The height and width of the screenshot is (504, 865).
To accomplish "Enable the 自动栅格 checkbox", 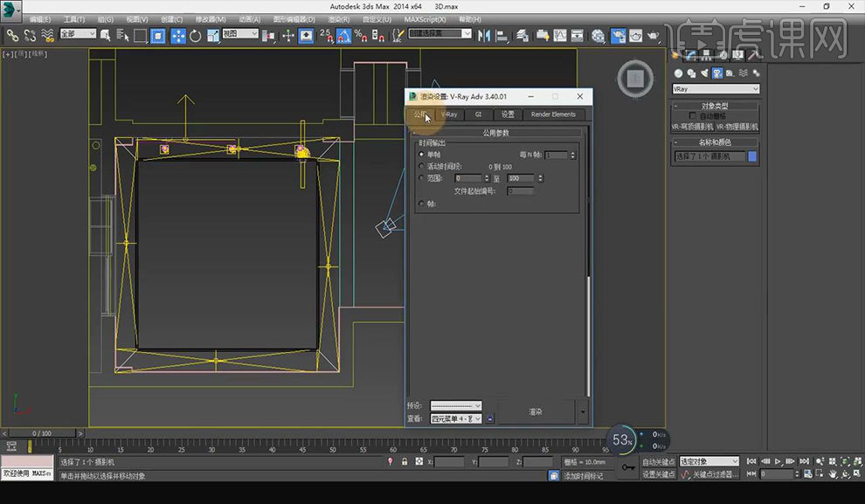I will [693, 116].
